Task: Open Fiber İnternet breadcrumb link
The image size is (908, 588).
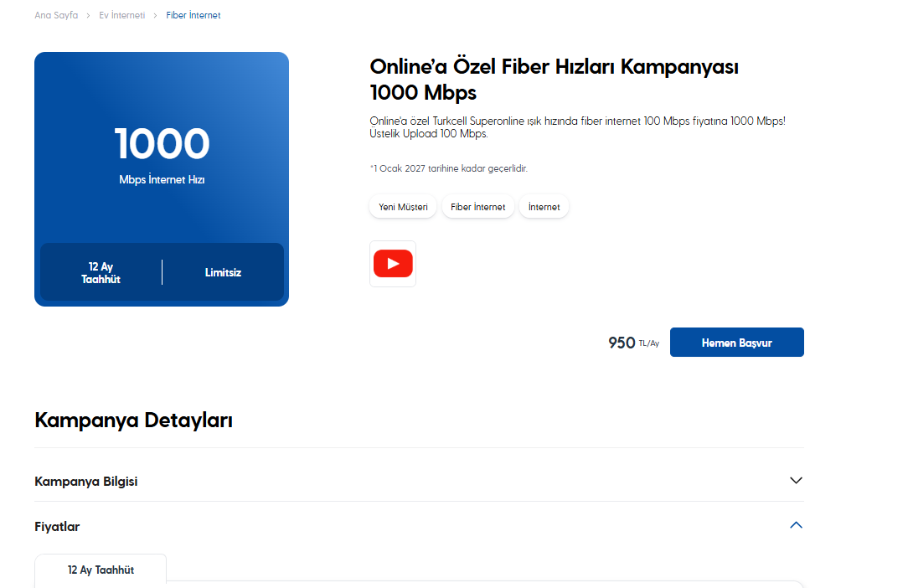Action: pyautogui.click(x=193, y=15)
